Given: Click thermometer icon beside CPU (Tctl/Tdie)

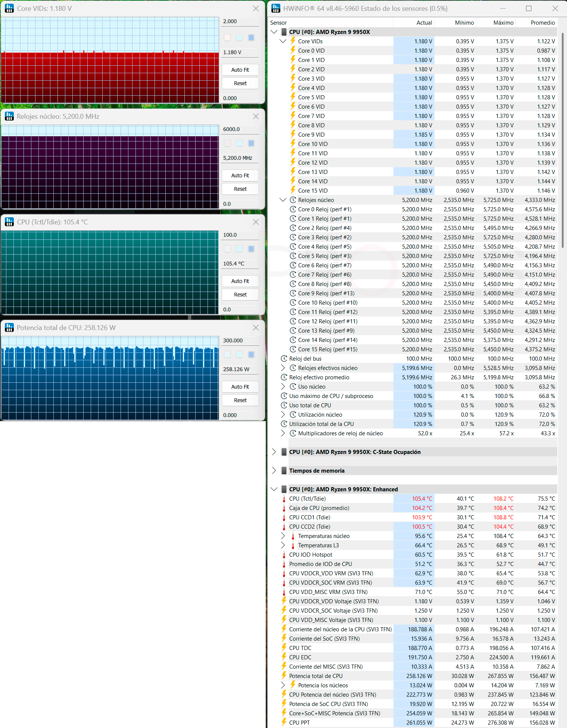Looking at the screenshot, I should 284,499.
